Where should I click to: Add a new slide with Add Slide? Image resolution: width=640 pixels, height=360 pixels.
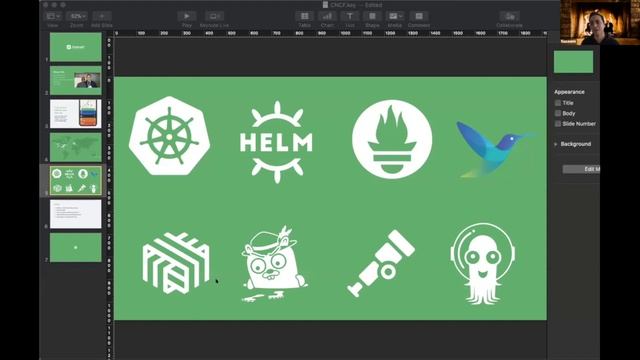click(x=102, y=16)
